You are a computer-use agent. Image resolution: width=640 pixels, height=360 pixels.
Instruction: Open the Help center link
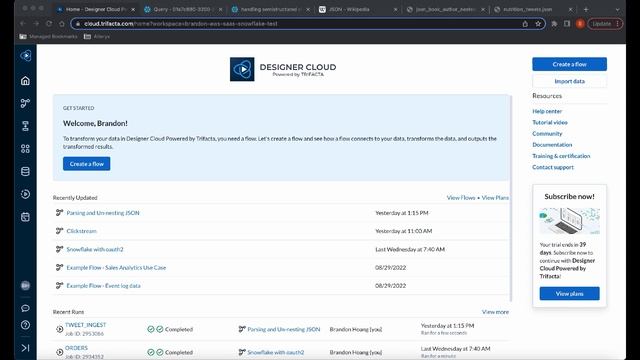pyautogui.click(x=547, y=111)
